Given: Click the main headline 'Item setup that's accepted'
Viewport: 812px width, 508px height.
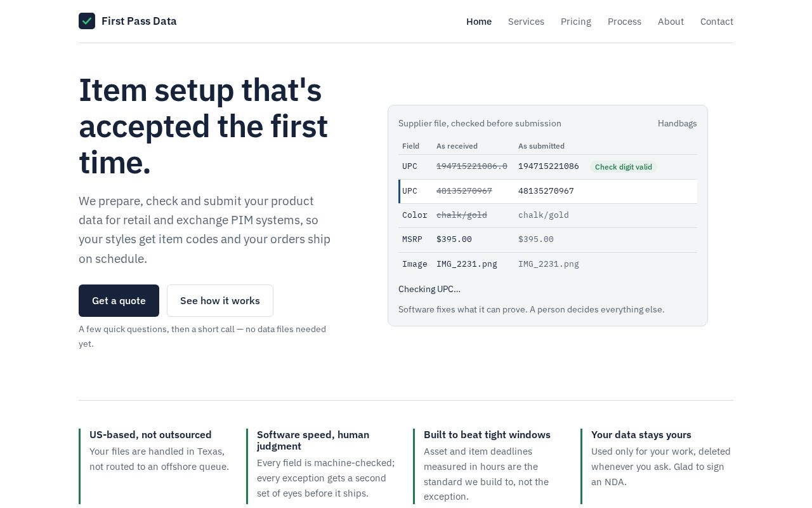Looking at the screenshot, I should click(x=203, y=126).
